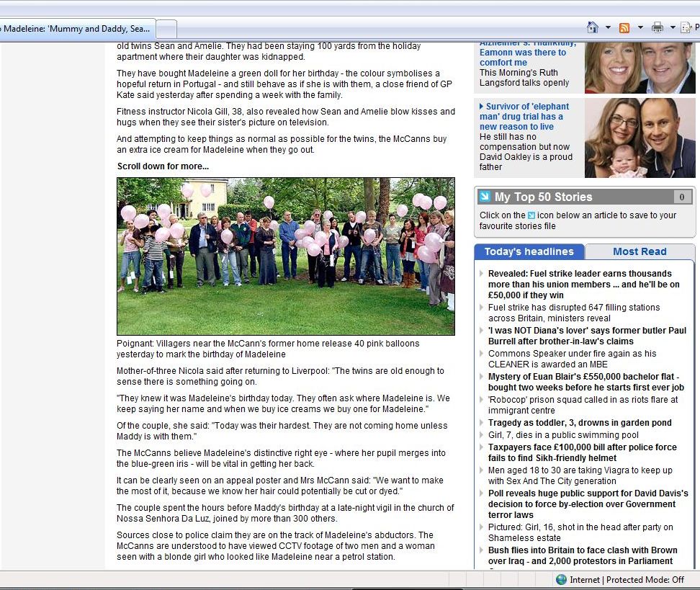Select the Madeleine article browser tab

(x=76, y=29)
